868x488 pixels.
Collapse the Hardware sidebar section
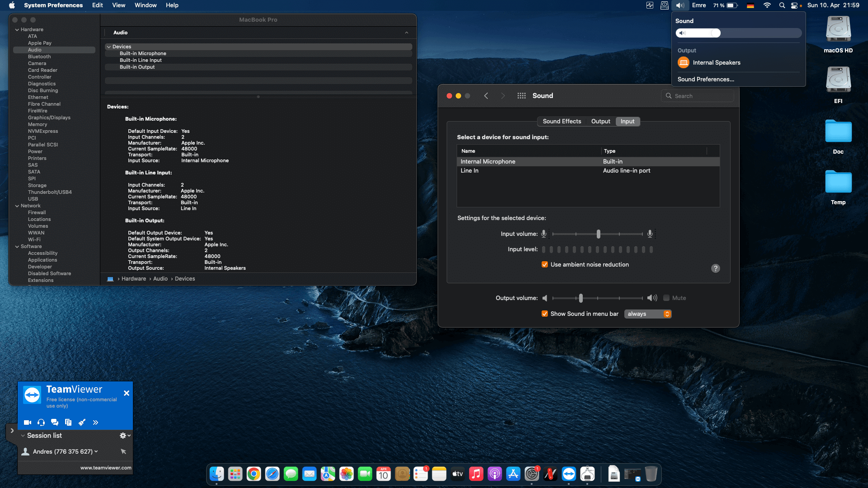[x=17, y=30]
